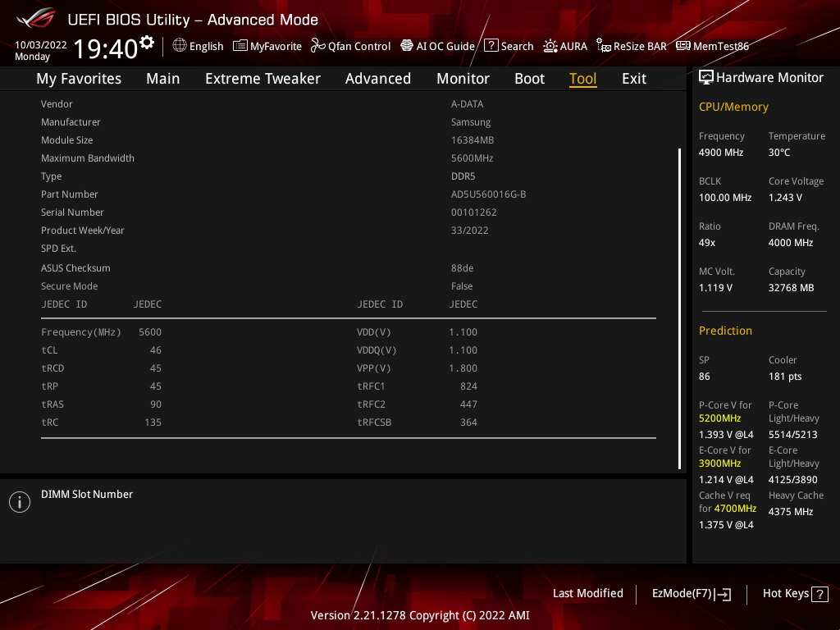Viewport: 840px width, 630px height.
Task: Open the AURA lighting icon
Action: pos(550,46)
